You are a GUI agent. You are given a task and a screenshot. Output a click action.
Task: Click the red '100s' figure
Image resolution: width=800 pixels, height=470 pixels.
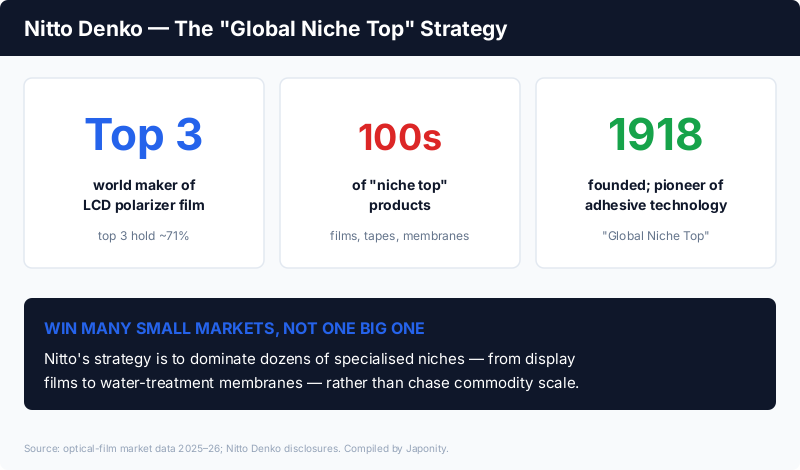[399, 137]
